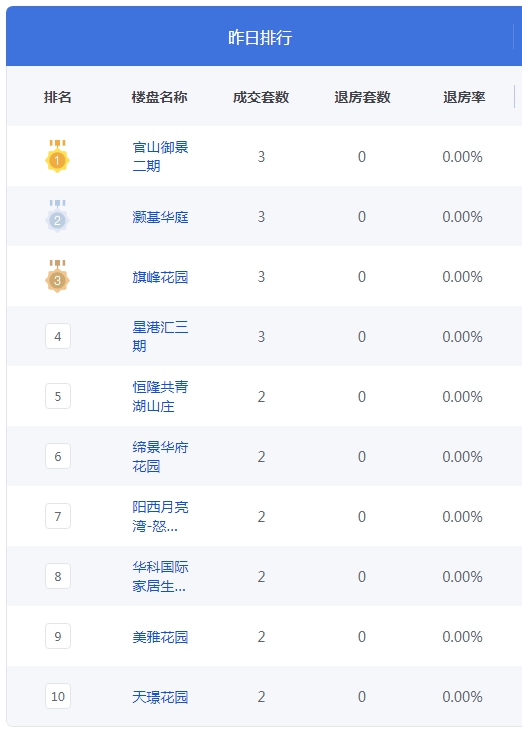Click the 退房率 column header

[464, 97]
